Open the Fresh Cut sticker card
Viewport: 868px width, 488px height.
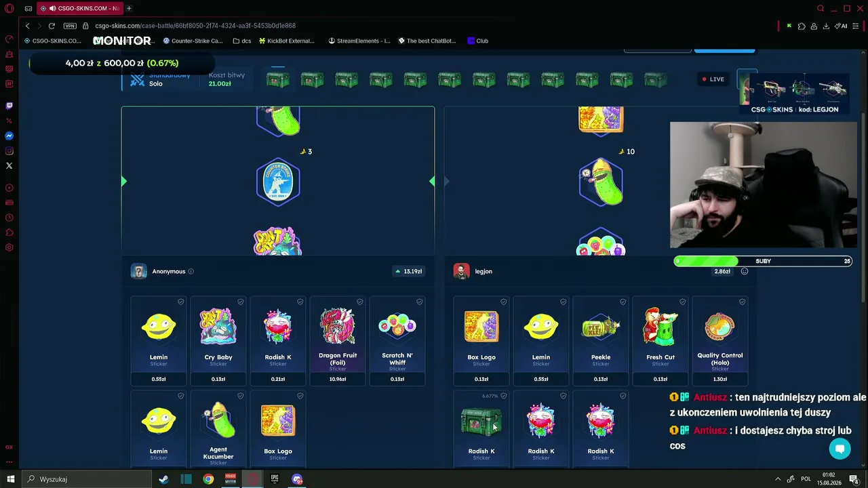click(660, 341)
